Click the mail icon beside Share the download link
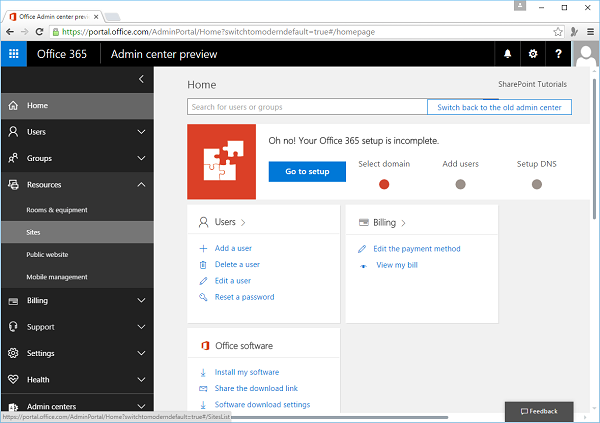 pyautogui.click(x=203, y=389)
